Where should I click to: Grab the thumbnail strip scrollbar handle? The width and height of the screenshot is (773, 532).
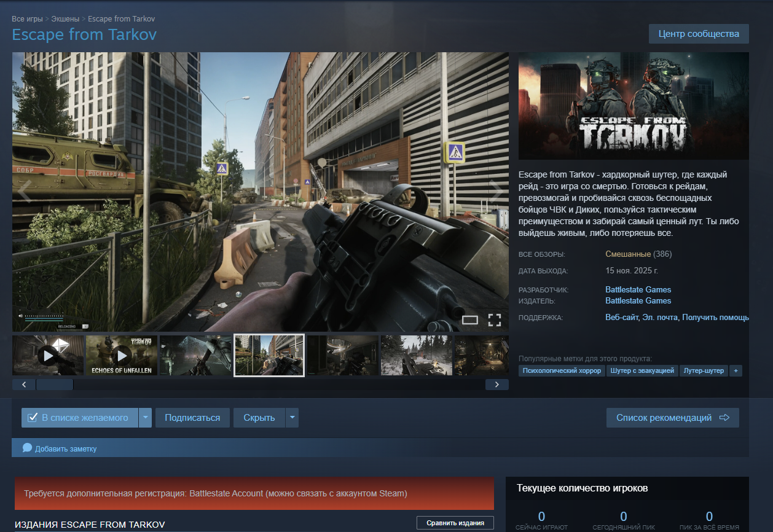(x=55, y=385)
